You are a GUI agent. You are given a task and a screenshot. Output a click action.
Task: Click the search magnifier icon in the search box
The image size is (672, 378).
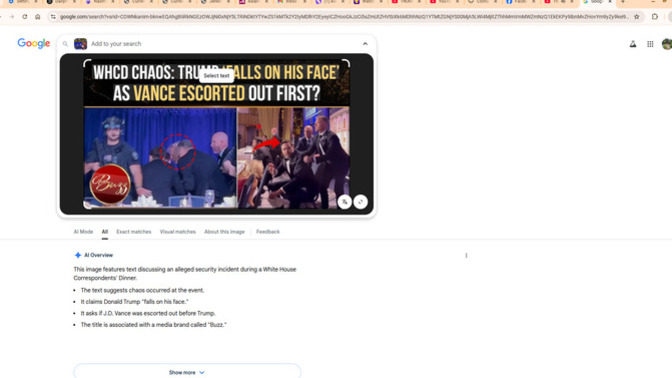coord(65,44)
